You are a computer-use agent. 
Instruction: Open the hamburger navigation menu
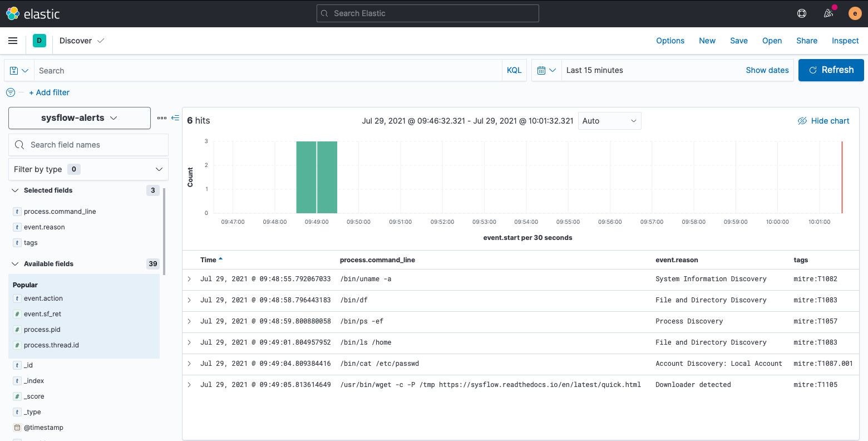pos(13,41)
